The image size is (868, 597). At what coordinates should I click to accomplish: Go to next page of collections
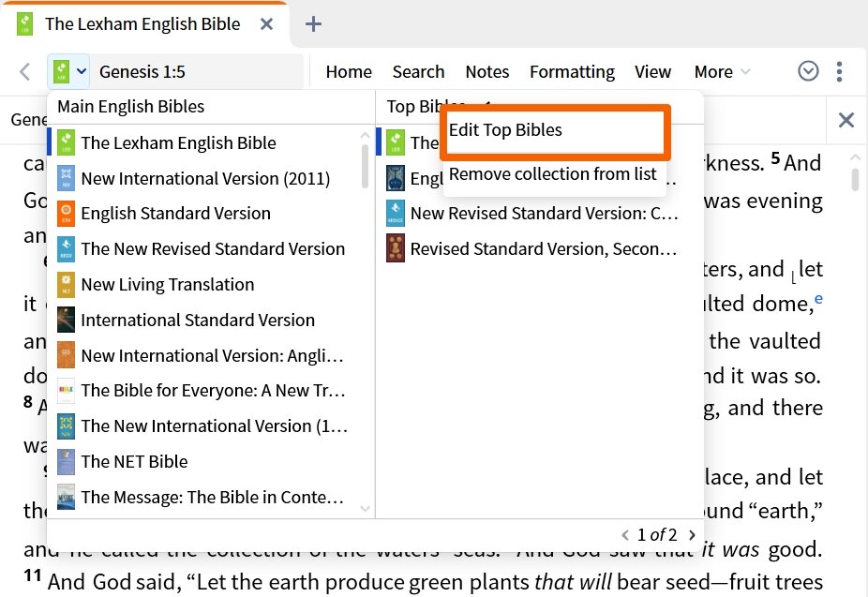pos(692,534)
